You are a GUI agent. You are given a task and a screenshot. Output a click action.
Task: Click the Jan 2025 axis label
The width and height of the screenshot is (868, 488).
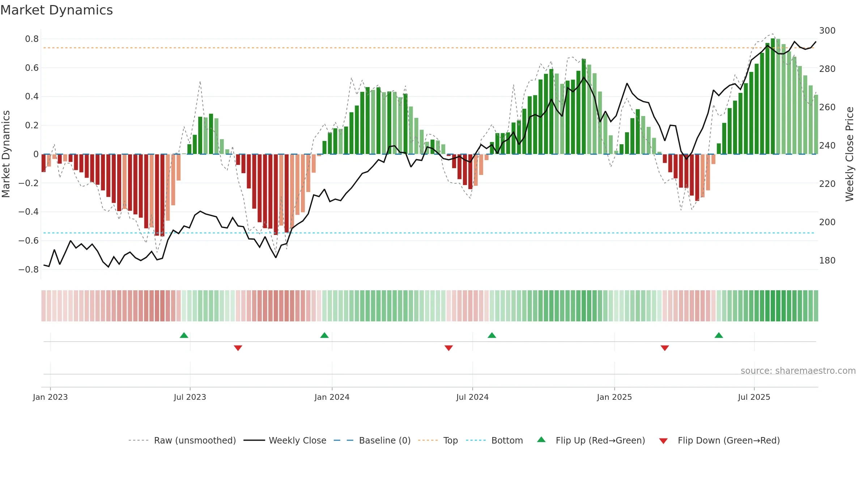point(614,397)
